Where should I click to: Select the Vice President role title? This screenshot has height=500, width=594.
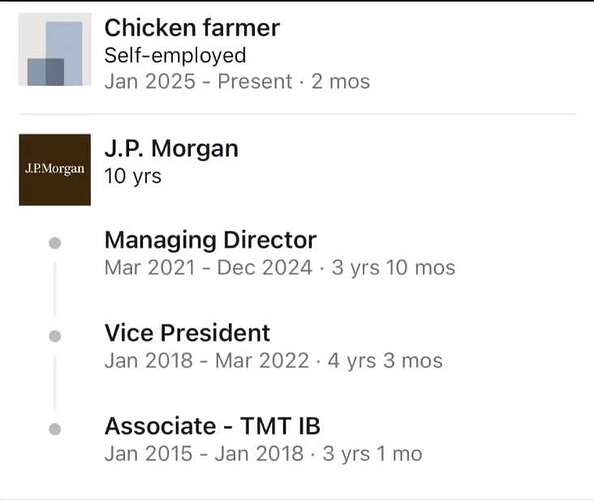click(187, 333)
